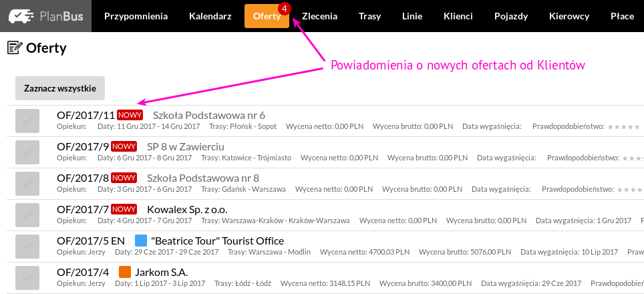Click expiry date 1 Gru 2017
The width and height of the screenshot is (644, 294).
[614, 220]
